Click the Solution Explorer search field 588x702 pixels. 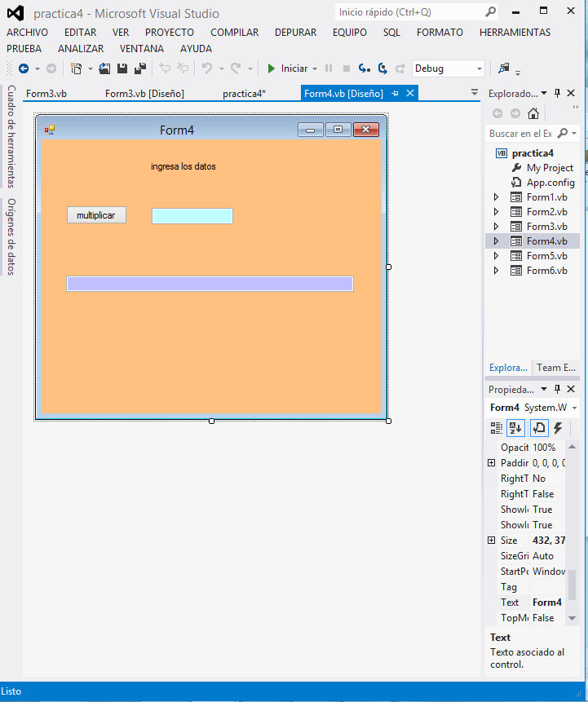521,134
